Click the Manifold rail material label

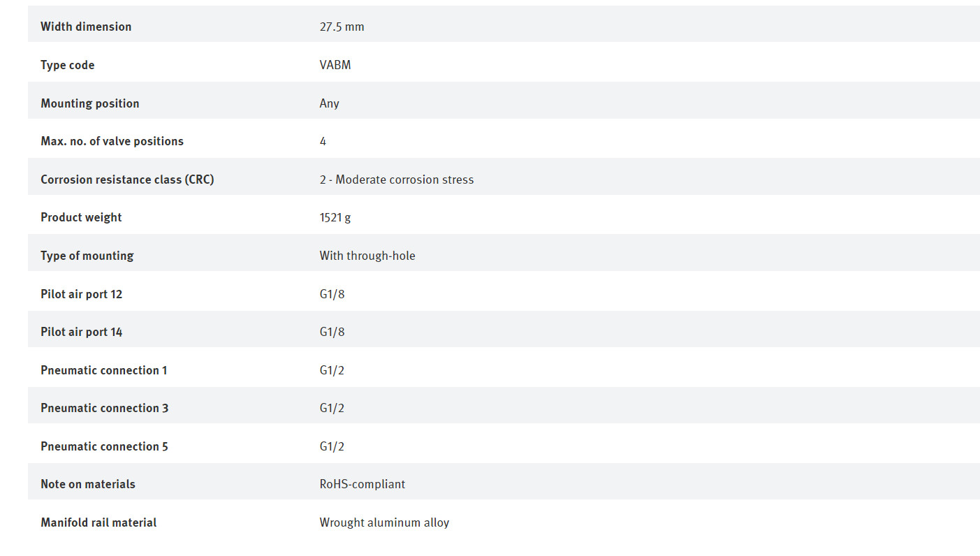[98, 522]
